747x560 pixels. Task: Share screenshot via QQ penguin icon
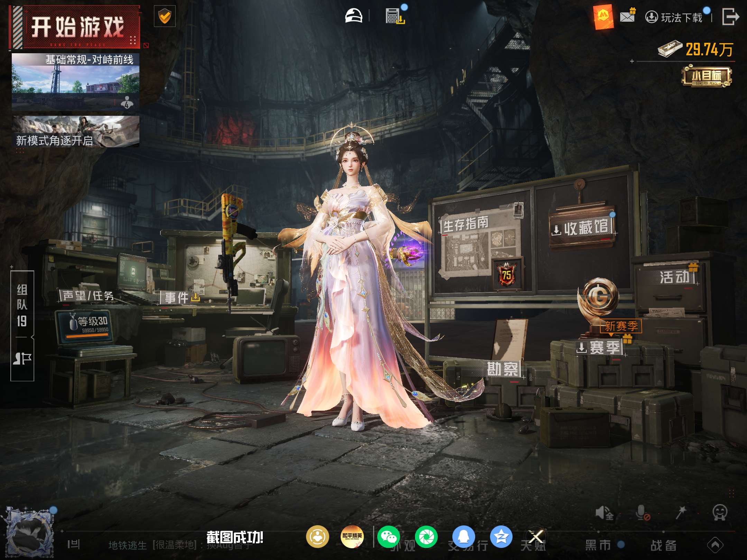[x=464, y=537]
